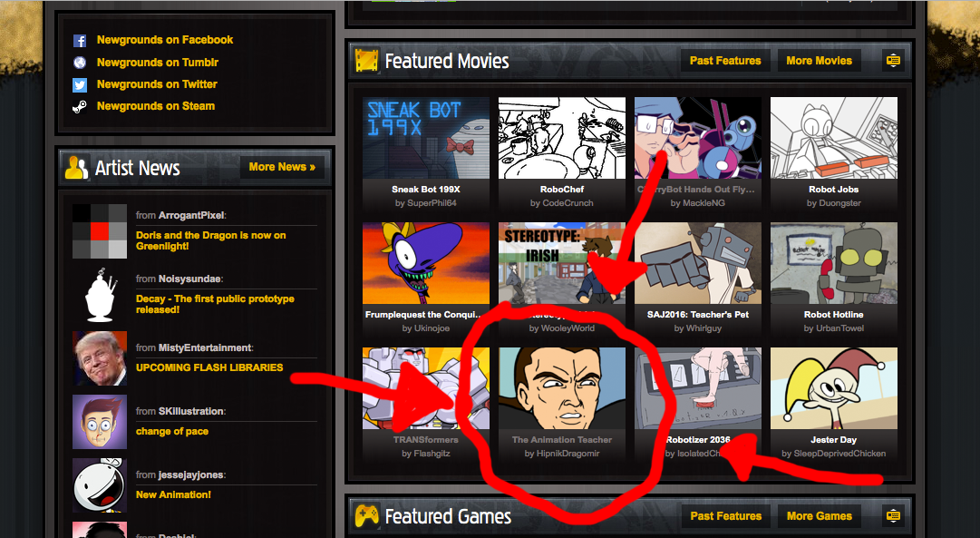The image size is (980, 538).
Task: Visit author Ukinojoe's profile link
Action: [432, 328]
